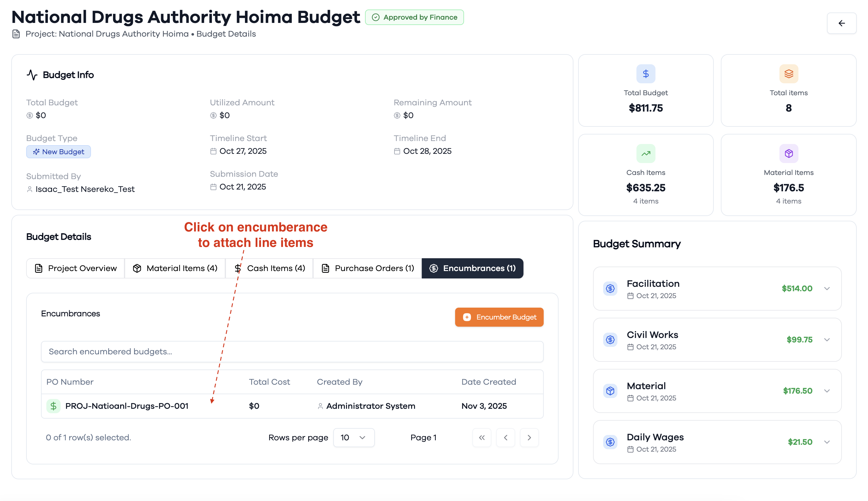Click the back arrow button
This screenshot has width=868, height=501.
[x=841, y=23]
